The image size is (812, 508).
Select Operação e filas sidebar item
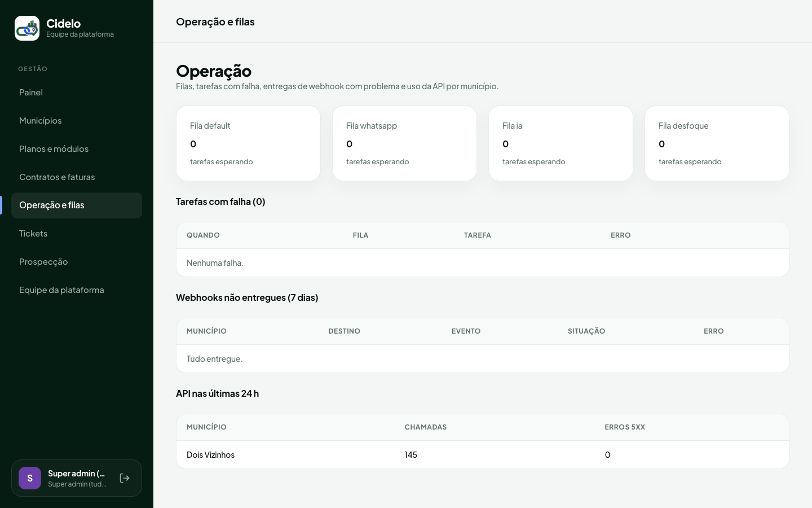pyautogui.click(x=77, y=205)
